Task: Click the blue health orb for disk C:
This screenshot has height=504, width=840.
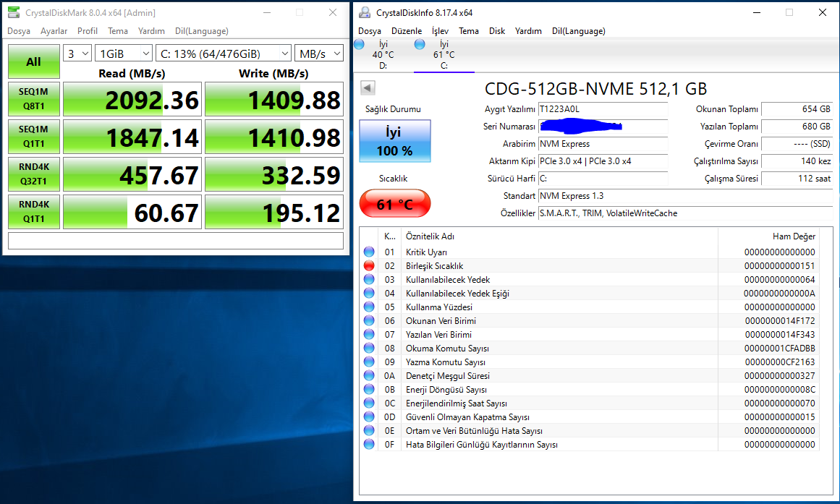Action: coord(420,44)
